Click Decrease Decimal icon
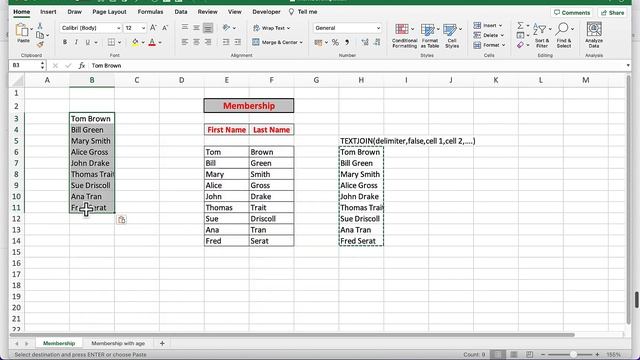The height and width of the screenshot is (360, 640). click(377, 42)
